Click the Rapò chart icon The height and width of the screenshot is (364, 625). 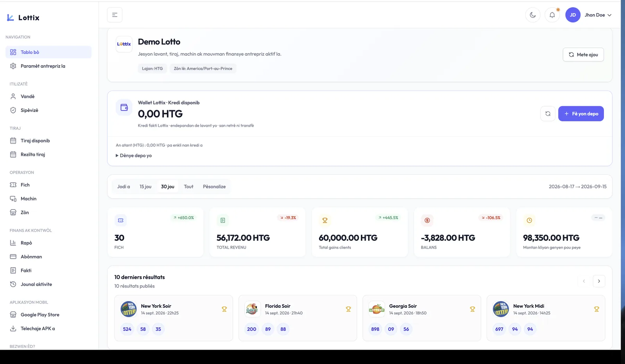point(13,243)
